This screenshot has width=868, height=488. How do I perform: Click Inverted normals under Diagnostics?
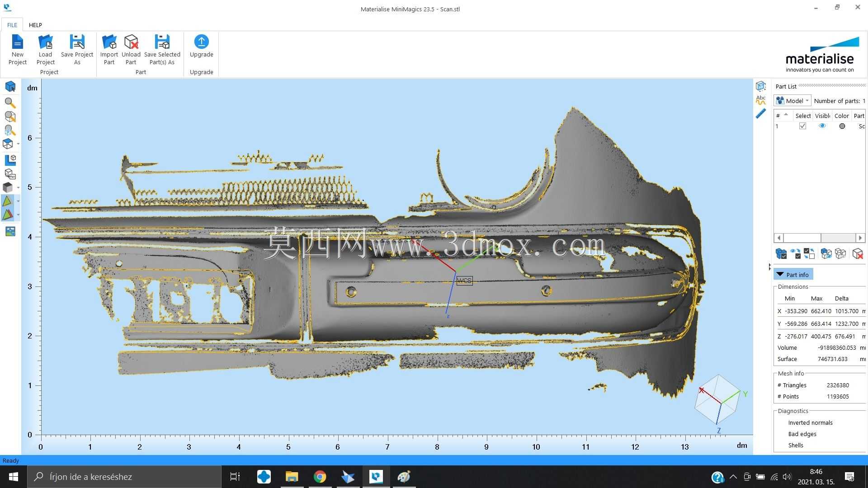(810, 422)
